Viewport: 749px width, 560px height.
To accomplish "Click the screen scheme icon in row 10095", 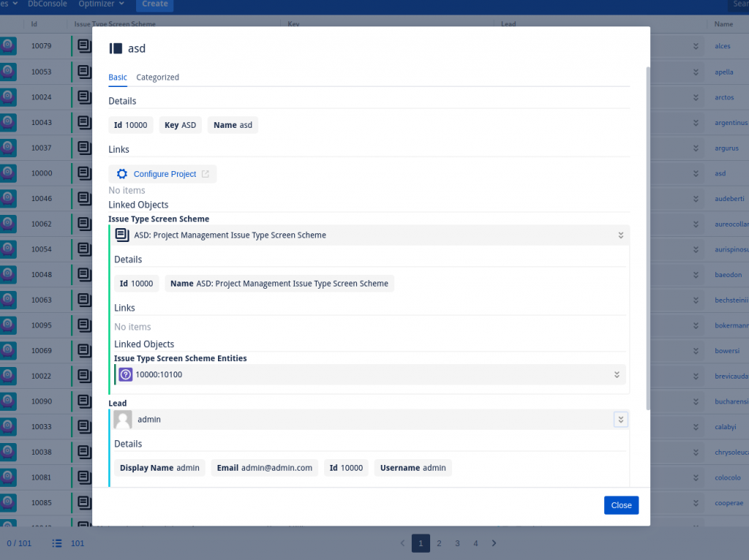I will click(x=85, y=325).
